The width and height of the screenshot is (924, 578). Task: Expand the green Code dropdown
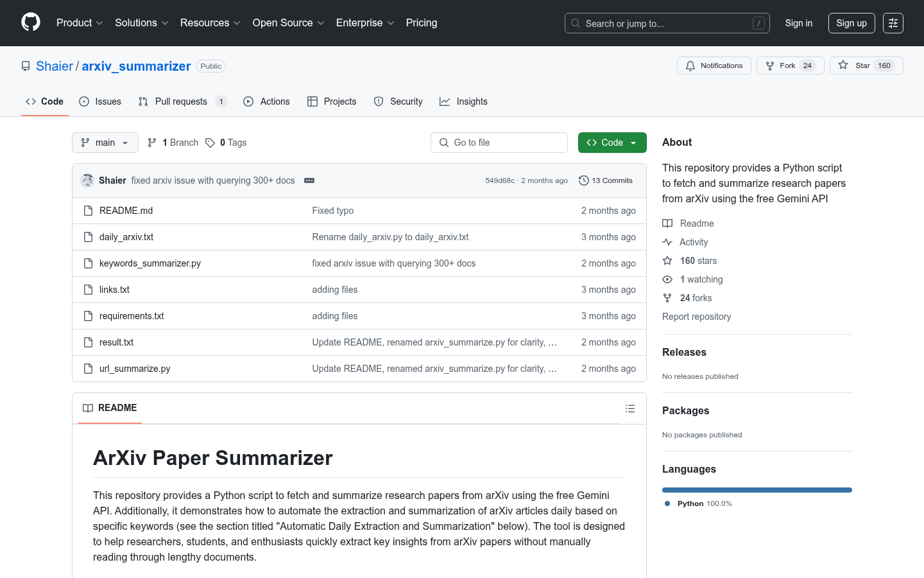pos(612,143)
